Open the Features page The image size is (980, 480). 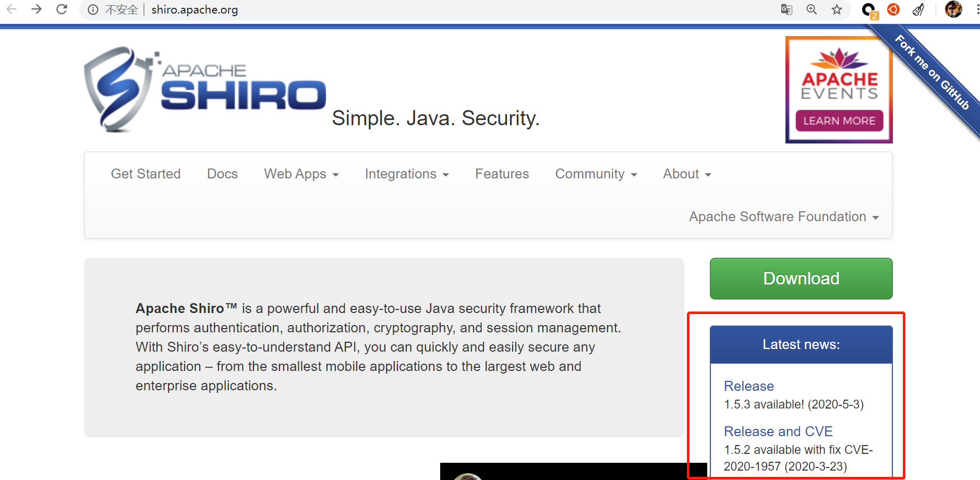[502, 174]
